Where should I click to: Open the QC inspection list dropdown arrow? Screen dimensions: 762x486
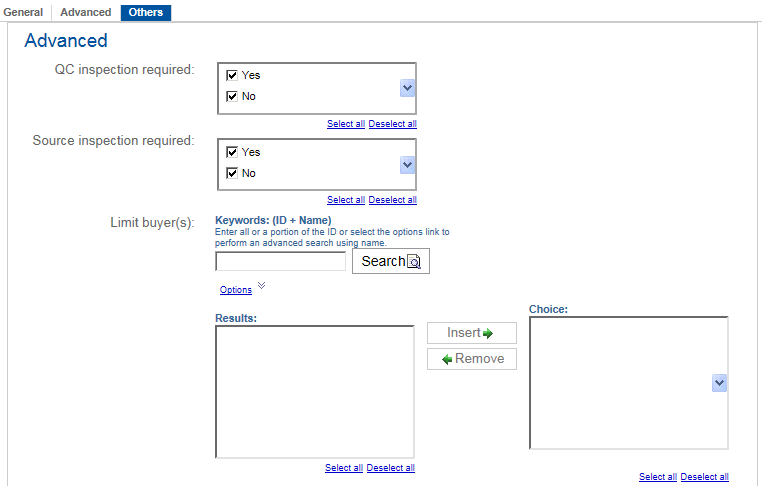click(x=407, y=88)
